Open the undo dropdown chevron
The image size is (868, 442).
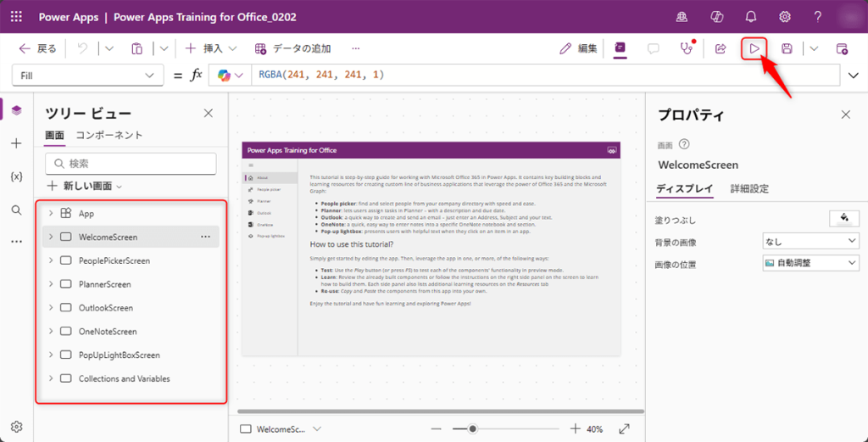[x=109, y=48]
